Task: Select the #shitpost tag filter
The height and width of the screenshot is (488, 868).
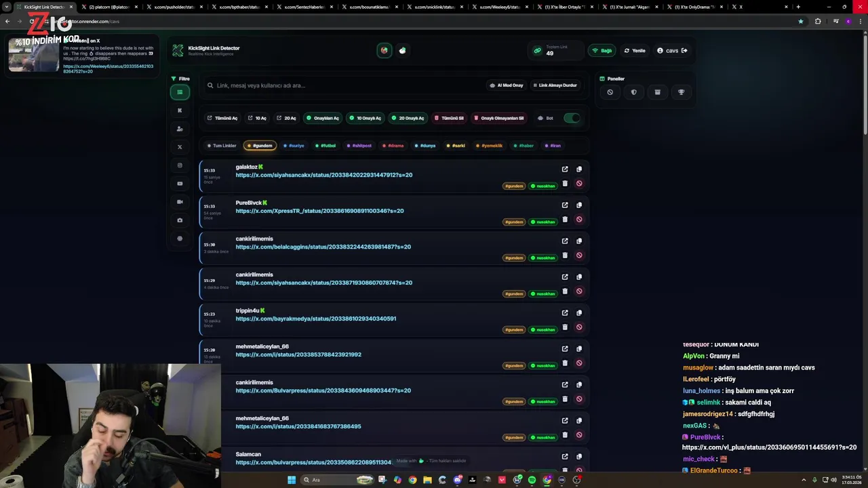Action: pos(359,146)
